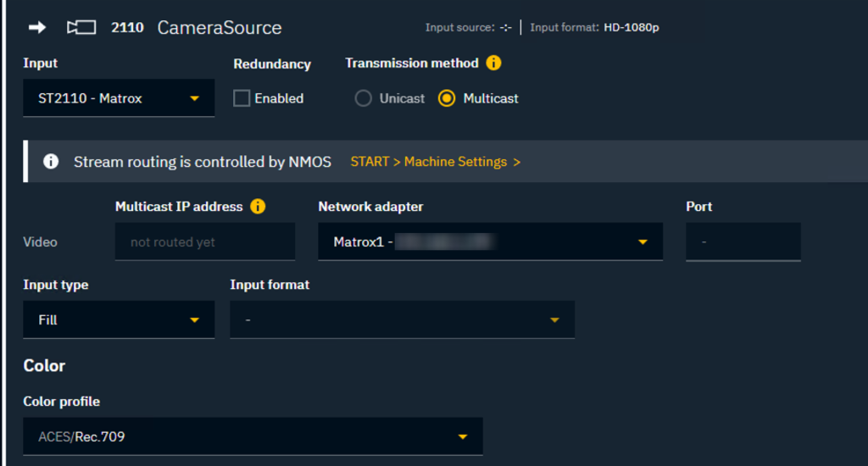Open the Color profile dropdown
The width and height of the screenshot is (868, 466).
[x=253, y=436]
